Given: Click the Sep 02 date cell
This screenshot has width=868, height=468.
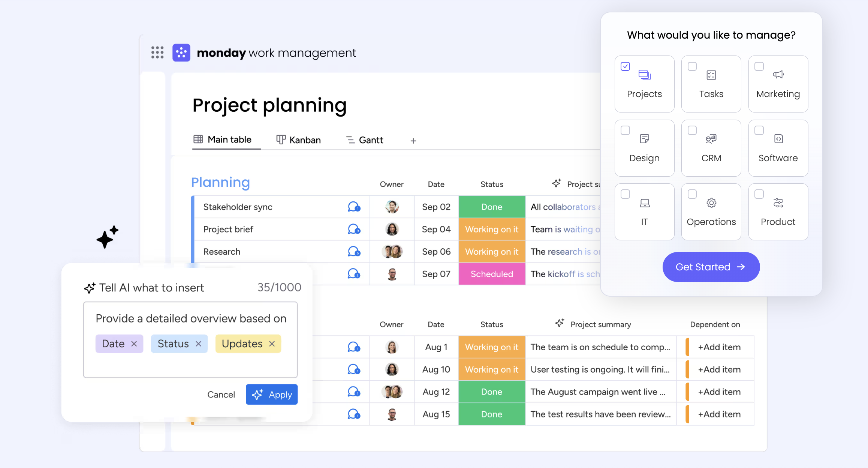Looking at the screenshot, I should tap(436, 207).
